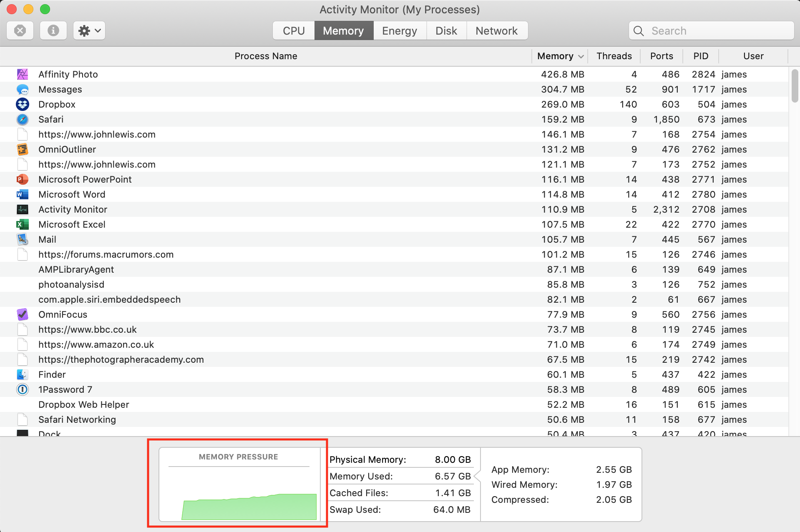Switch to the Disk tab
Image resolution: width=800 pixels, height=532 pixels.
click(446, 31)
